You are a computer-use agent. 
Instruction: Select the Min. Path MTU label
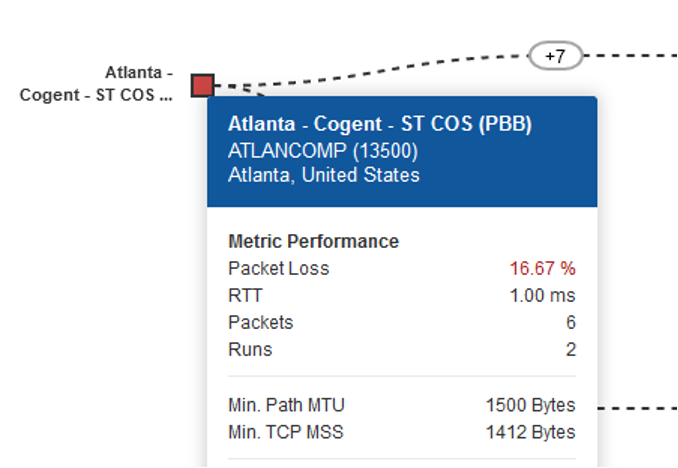pos(286,405)
